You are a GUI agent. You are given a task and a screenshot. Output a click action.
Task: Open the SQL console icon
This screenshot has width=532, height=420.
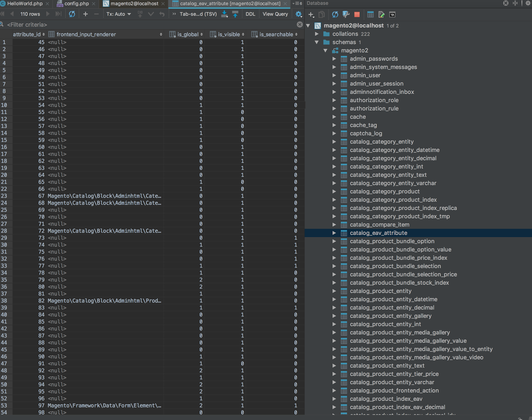click(392, 14)
